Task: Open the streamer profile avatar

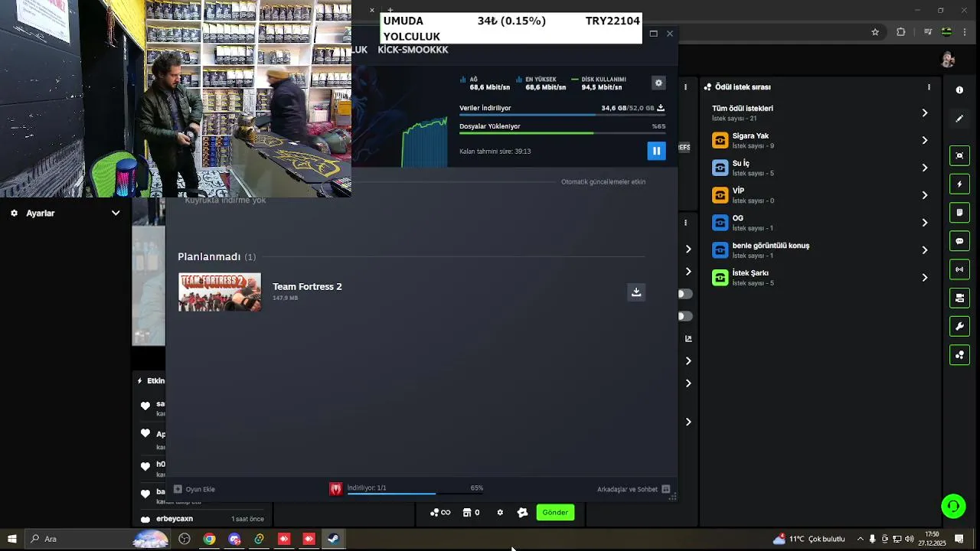Action: click(x=948, y=60)
